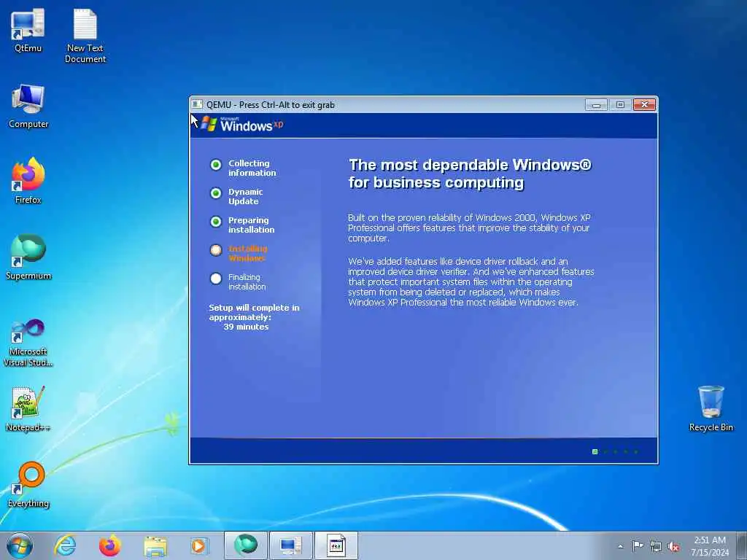Screen dimensions: 747x560
Task: Click the QEMU window title bar icon
Action: pos(197,104)
